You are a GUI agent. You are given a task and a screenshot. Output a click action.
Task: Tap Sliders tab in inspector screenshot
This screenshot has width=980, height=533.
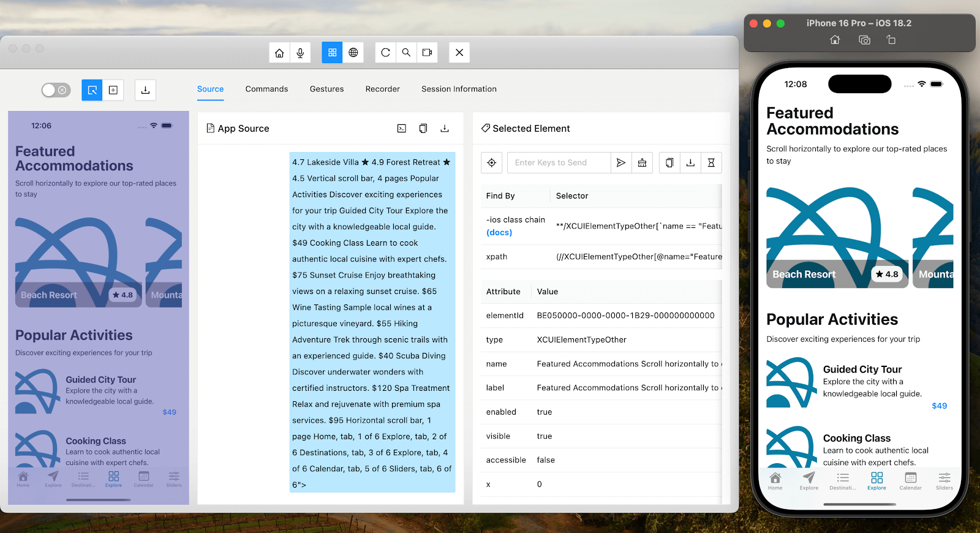pyautogui.click(x=174, y=479)
